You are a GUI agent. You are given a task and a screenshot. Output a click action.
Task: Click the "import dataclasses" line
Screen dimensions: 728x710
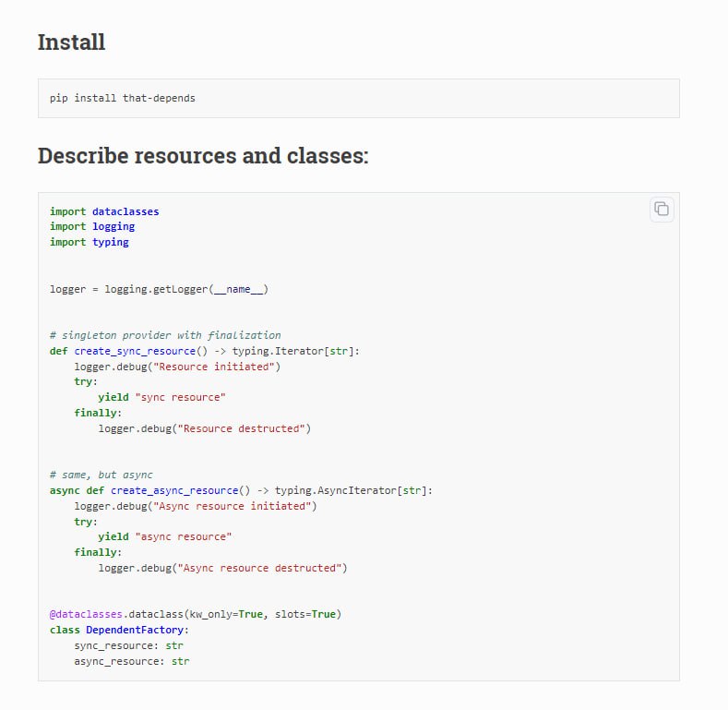pyautogui.click(x=104, y=211)
